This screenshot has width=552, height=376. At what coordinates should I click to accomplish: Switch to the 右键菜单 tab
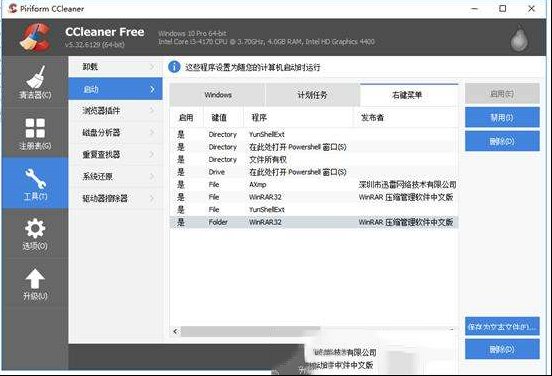[x=409, y=95]
